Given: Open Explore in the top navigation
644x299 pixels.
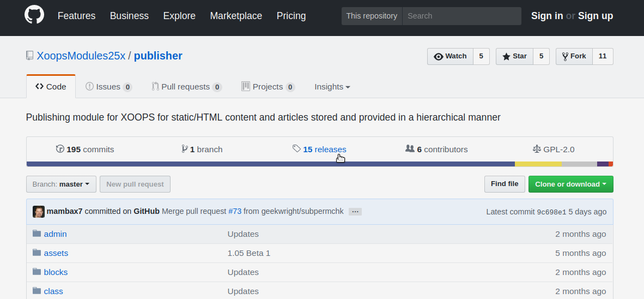Looking at the screenshot, I should (x=179, y=16).
